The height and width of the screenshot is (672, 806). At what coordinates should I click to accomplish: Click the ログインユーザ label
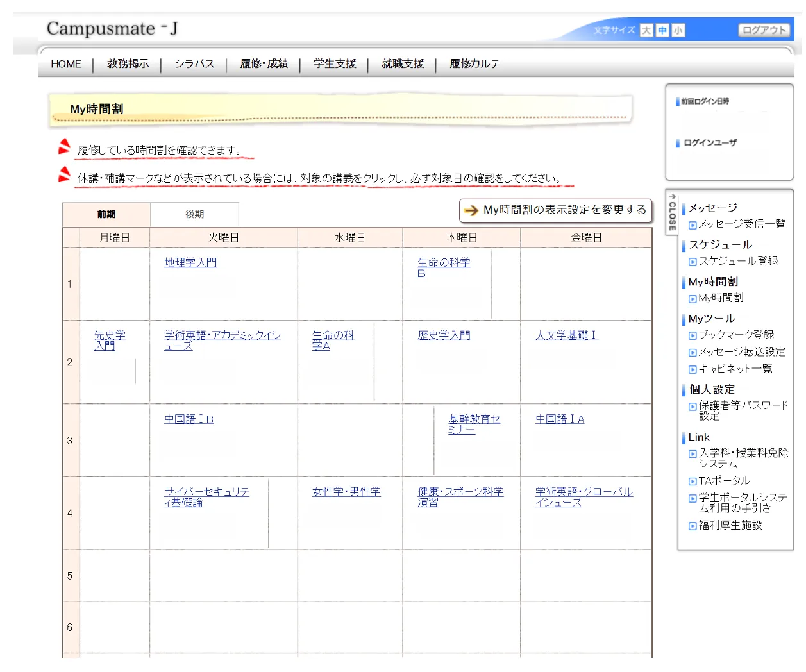coord(710,143)
